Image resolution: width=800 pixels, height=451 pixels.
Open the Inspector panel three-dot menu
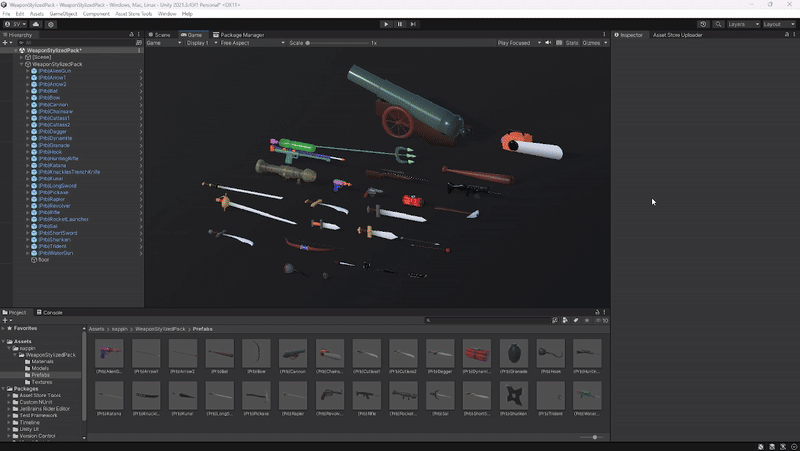click(794, 35)
